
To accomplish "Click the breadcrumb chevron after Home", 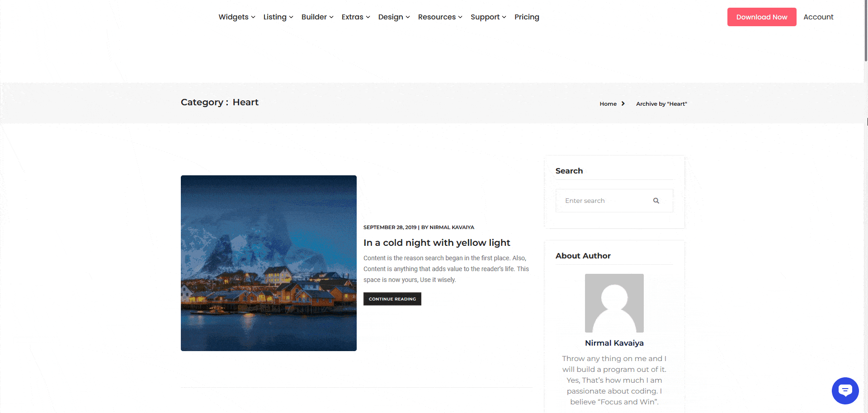I will [x=623, y=103].
